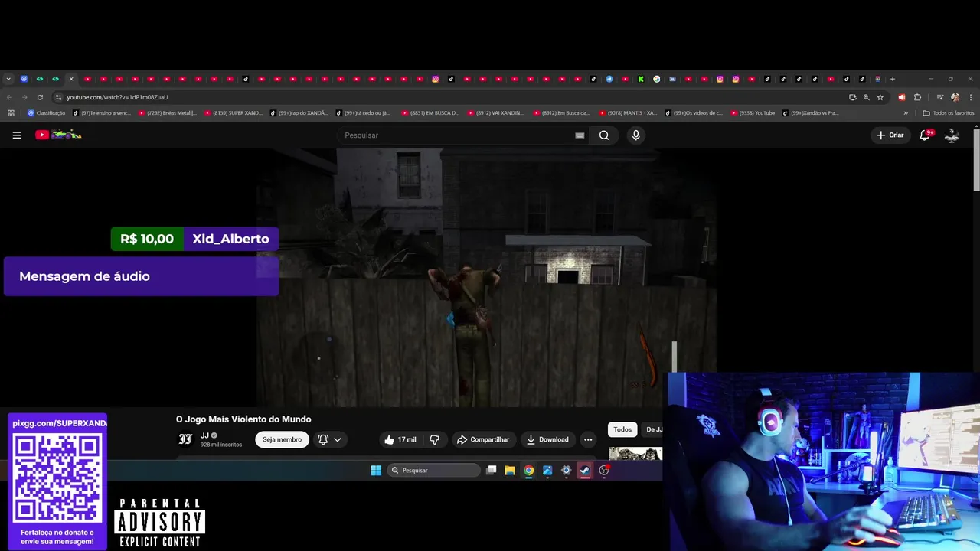This screenshot has height=551, width=980.
Task: Run search with the magnifier button
Action: [604, 135]
